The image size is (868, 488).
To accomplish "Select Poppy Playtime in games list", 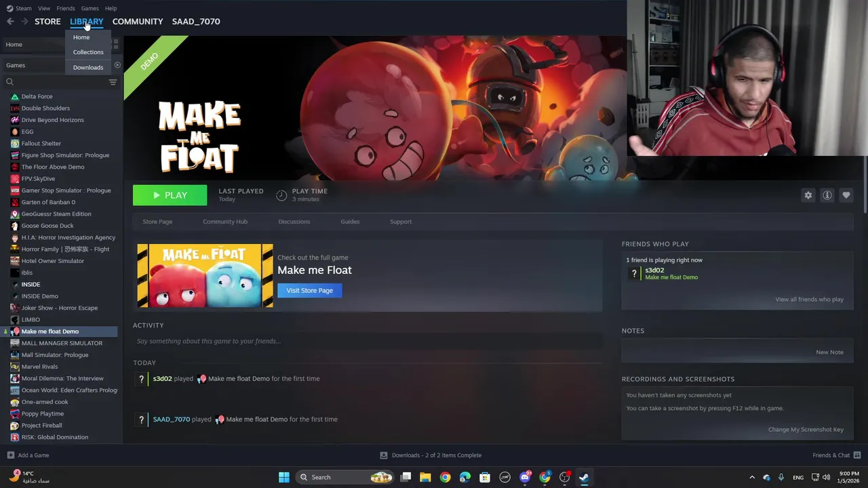I will pyautogui.click(x=43, y=414).
